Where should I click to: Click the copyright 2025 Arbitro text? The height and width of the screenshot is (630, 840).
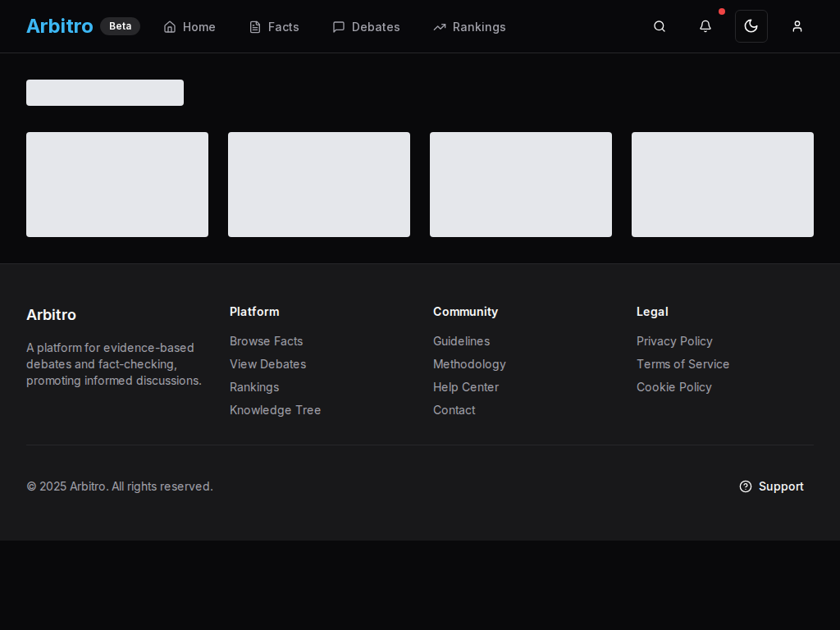120,486
